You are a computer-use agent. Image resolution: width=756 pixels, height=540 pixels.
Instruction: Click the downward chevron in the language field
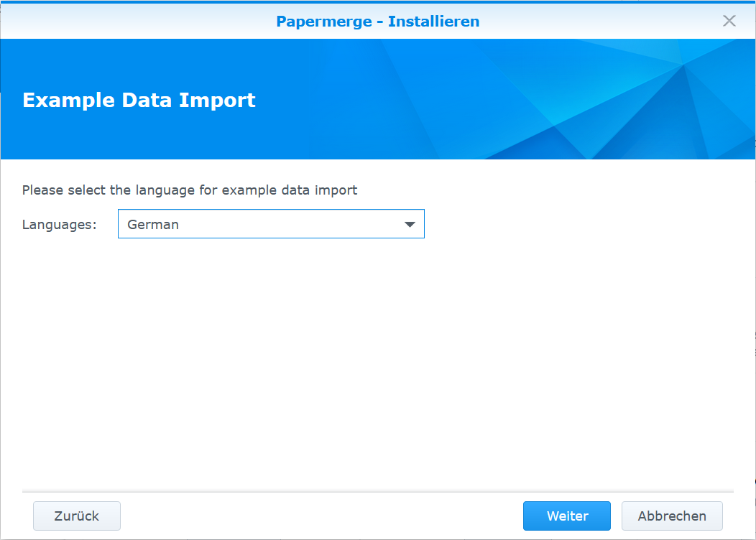[x=410, y=223]
